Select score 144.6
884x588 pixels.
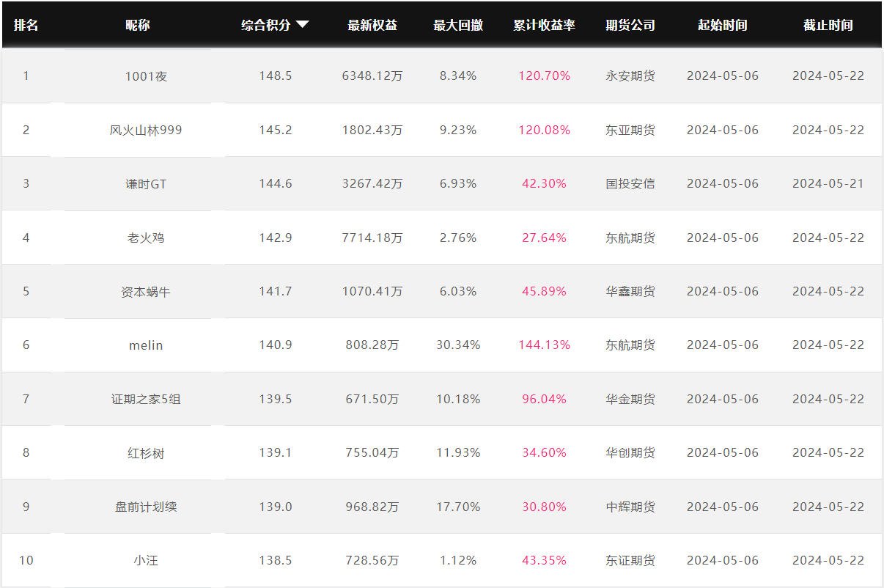point(276,183)
